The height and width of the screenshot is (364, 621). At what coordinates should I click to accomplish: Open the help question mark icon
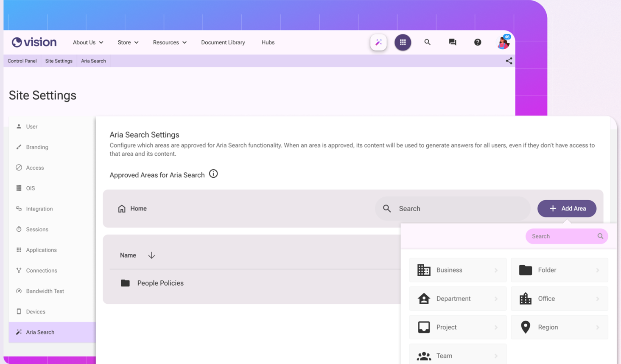coord(478,42)
